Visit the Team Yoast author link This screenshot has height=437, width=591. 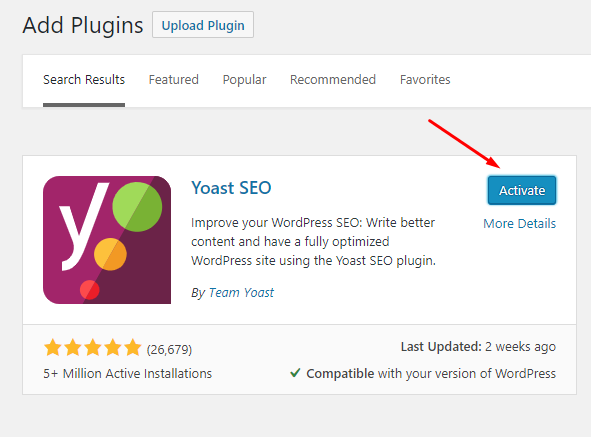241,293
